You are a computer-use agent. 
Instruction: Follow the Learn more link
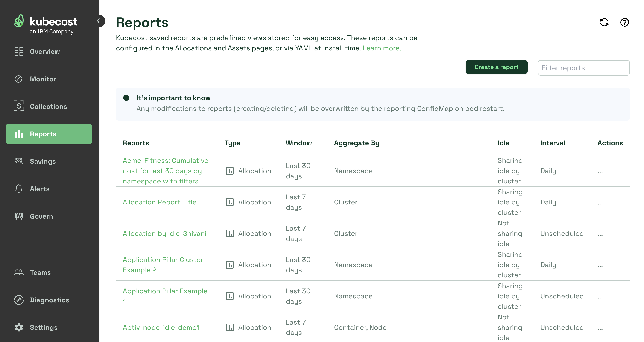coord(382,48)
